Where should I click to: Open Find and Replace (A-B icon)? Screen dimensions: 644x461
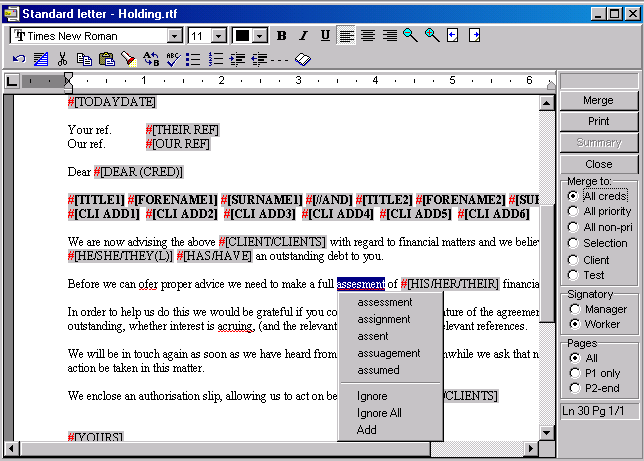tap(151, 59)
